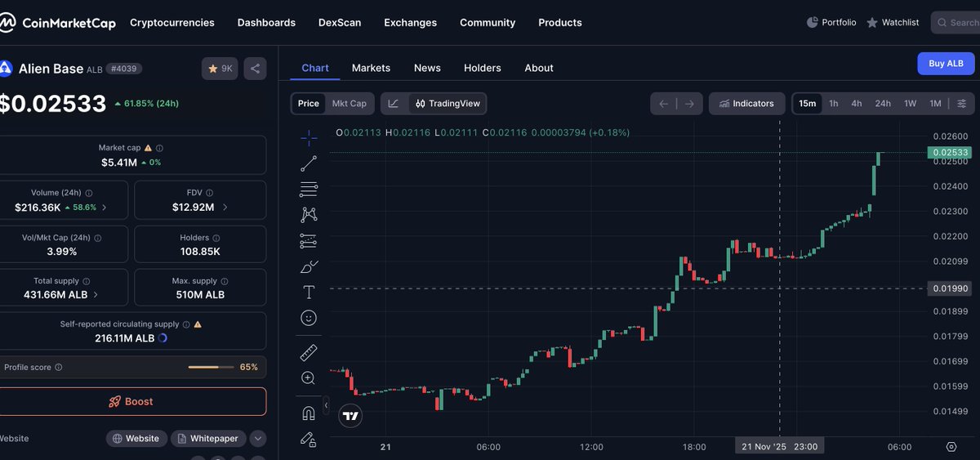This screenshot has width=980, height=460.
Task: Click the Profile score progress bar
Action: coord(211,368)
